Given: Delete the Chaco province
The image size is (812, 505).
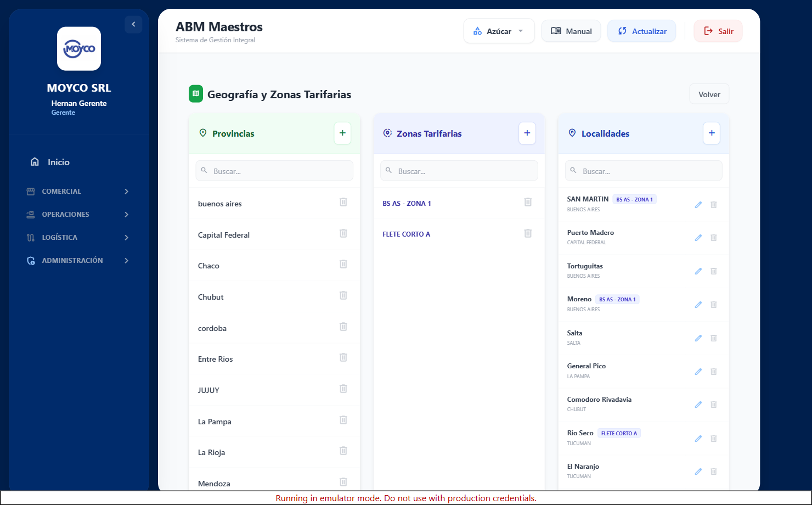Looking at the screenshot, I should pos(343,264).
